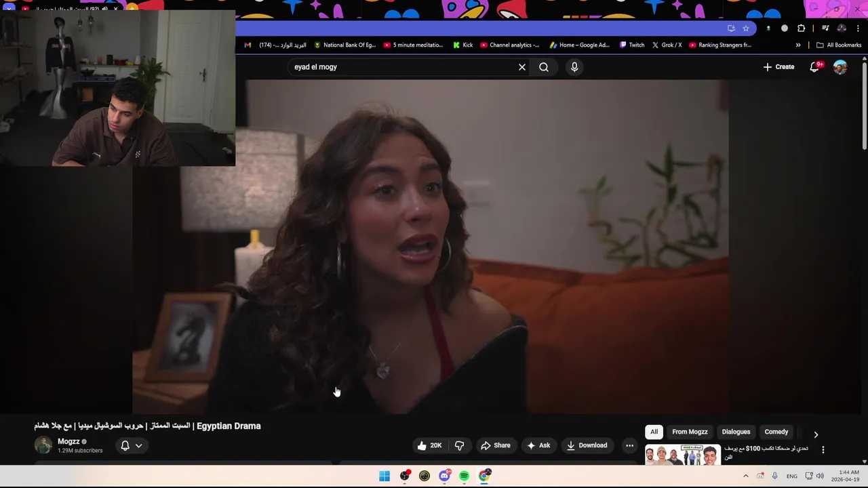
Task: Open the 5 minute meditation bookmark
Action: click(413, 45)
